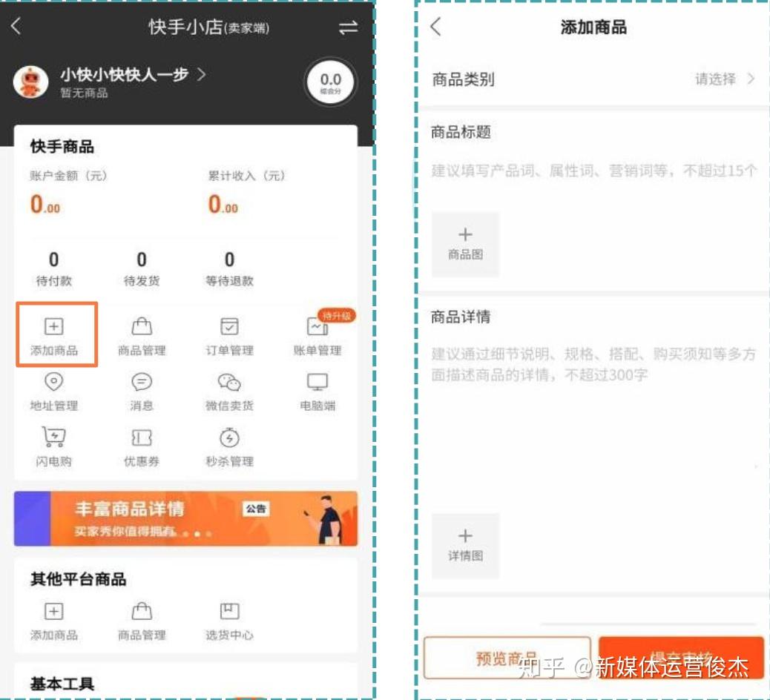Tap the 丰富商品详情 announcement banner

click(x=185, y=518)
